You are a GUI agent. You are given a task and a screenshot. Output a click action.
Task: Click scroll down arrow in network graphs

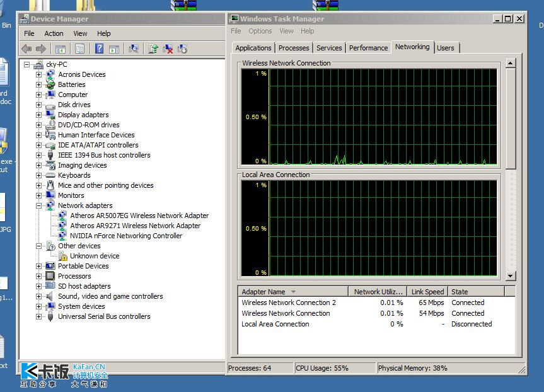tap(511, 276)
